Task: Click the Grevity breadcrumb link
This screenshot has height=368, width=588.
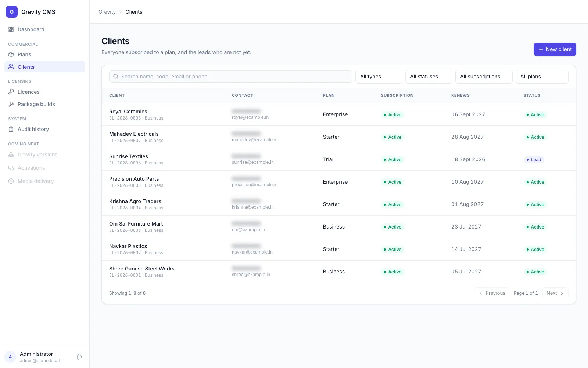Action: pos(107,12)
